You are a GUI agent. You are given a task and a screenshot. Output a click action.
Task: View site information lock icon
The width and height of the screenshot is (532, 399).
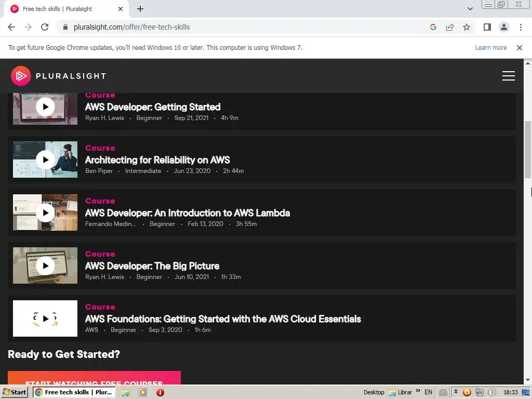65,27
